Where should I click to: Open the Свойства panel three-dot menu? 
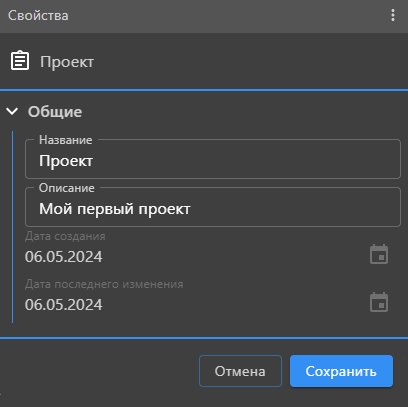pyautogui.click(x=393, y=15)
